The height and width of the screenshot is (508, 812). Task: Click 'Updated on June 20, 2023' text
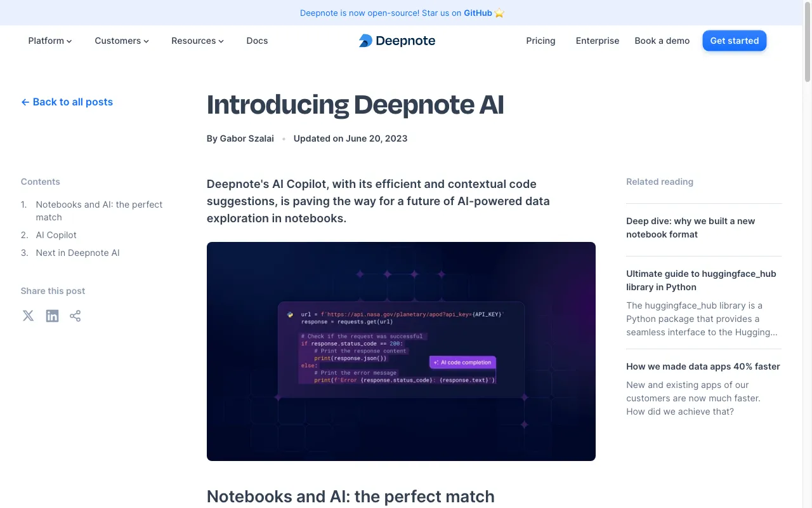pos(350,138)
